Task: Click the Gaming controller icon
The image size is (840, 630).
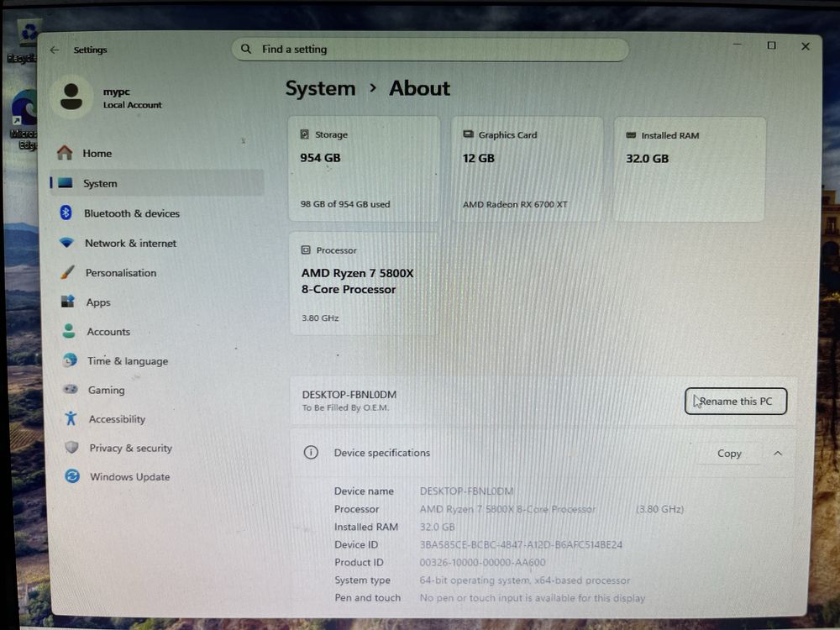Action: pyautogui.click(x=71, y=390)
